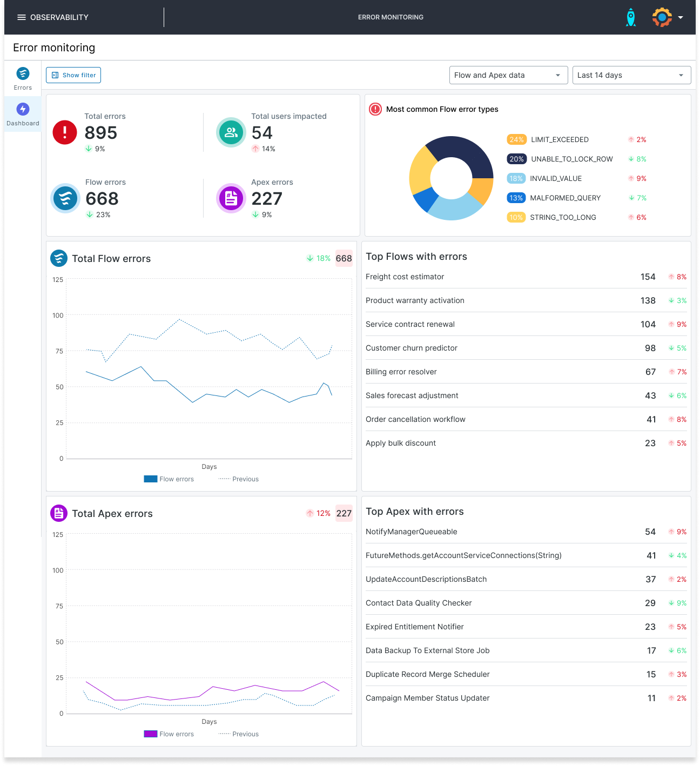Toggle Previous series in Flow errors chart
The width and height of the screenshot is (700, 766).
coord(239,479)
